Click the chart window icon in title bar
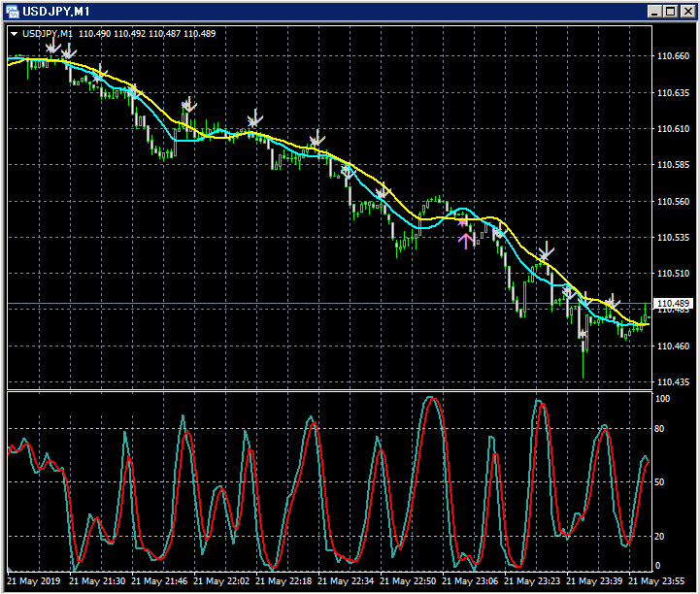The width and height of the screenshot is (700, 594). (x=12, y=11)
